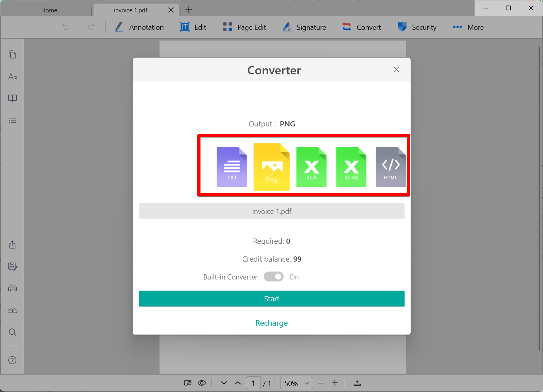Switch to the Home tab
This screenshot has height=392, width=543.
point(49,10)
